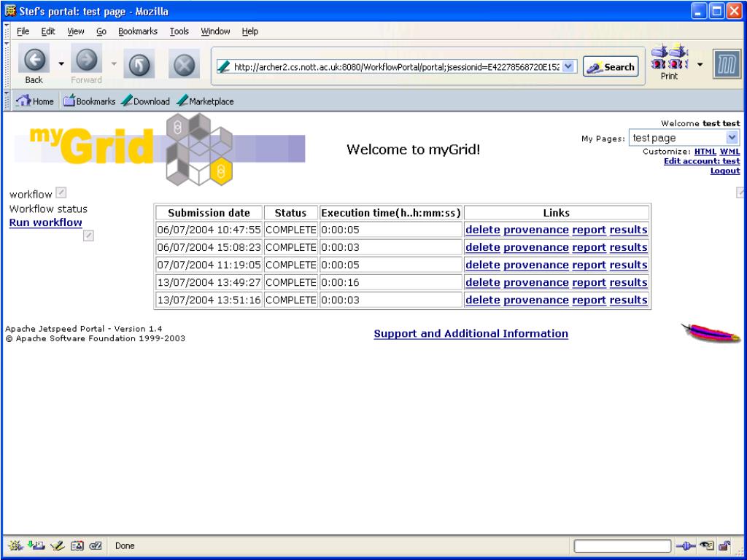Screen dimensions: 747x560
Task: Open the Edit menu
Action: 48,31
